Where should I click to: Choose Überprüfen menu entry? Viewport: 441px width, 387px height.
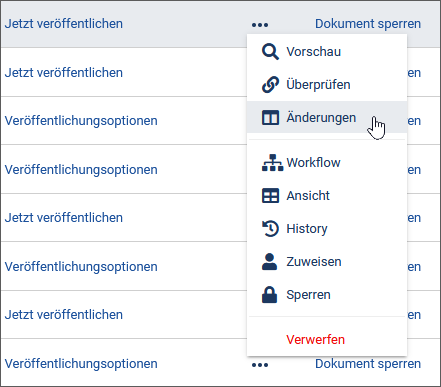(327, 84)
